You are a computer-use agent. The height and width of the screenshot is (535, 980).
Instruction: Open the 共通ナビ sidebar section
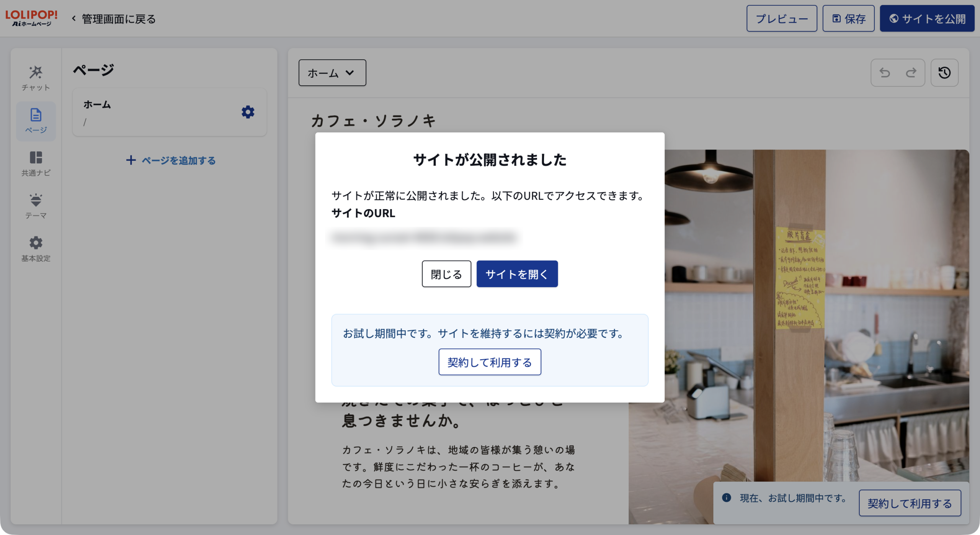pyautogui.click(x=36, y=164)
